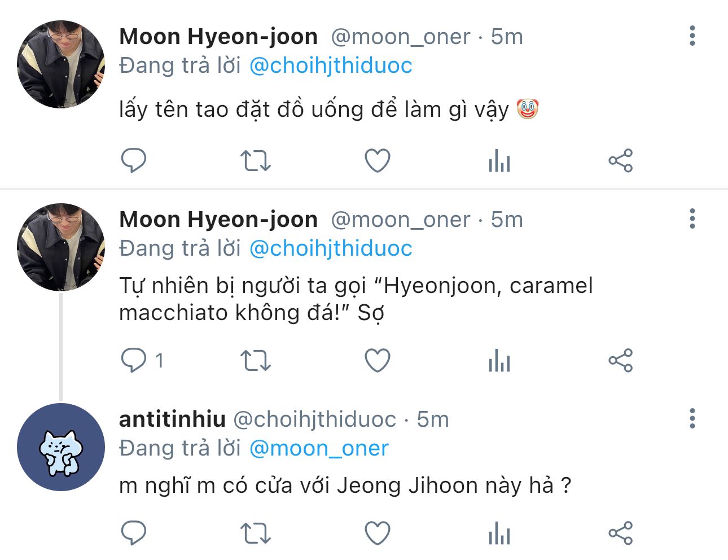Open the @choihjthiduoc mention in first tweet
Screen dimensions: 728x560
pyautogui.click(x=331, y=65)
